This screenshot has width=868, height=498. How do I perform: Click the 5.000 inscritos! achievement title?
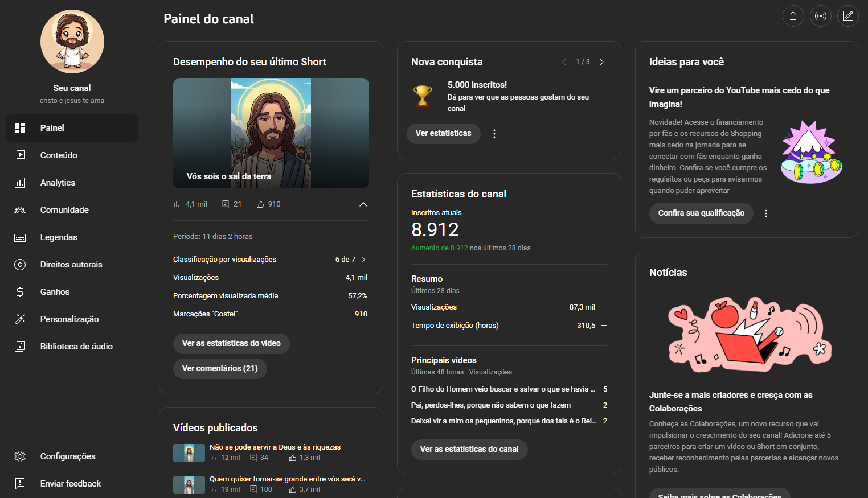pos(477,85)
